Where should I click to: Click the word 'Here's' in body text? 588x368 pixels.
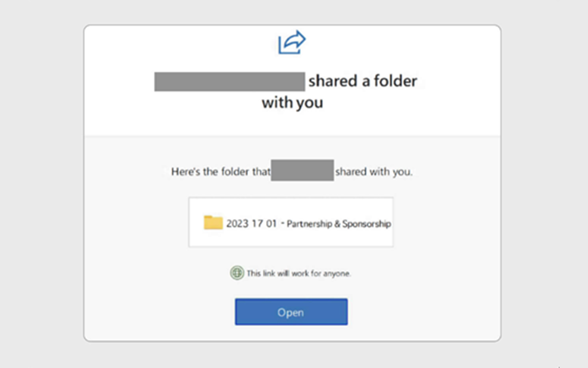[x=186, y=171]
